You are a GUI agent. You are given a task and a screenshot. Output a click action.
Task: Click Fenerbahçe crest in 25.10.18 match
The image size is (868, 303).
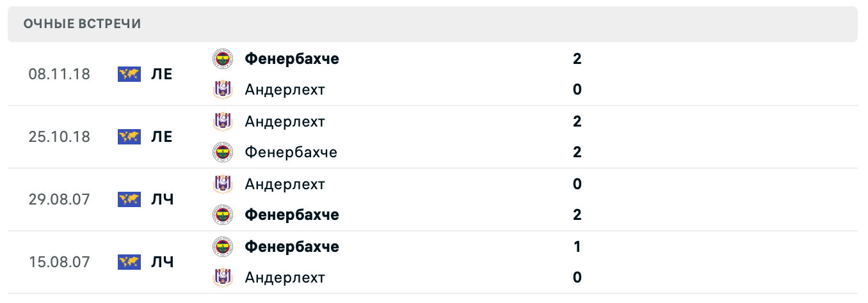pos(223,152)
